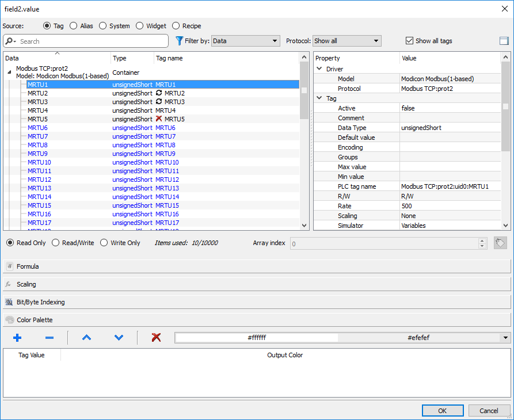Click the red X icon beside MRTU5
Image resolution: width=514 pixels, height=420 pixels.
click(159, 119)
